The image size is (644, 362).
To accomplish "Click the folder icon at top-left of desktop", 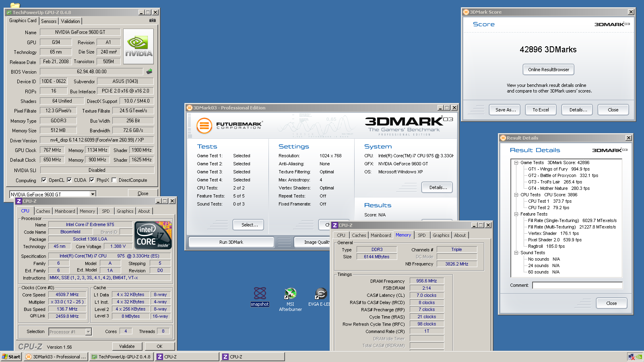I will point(15,5).
